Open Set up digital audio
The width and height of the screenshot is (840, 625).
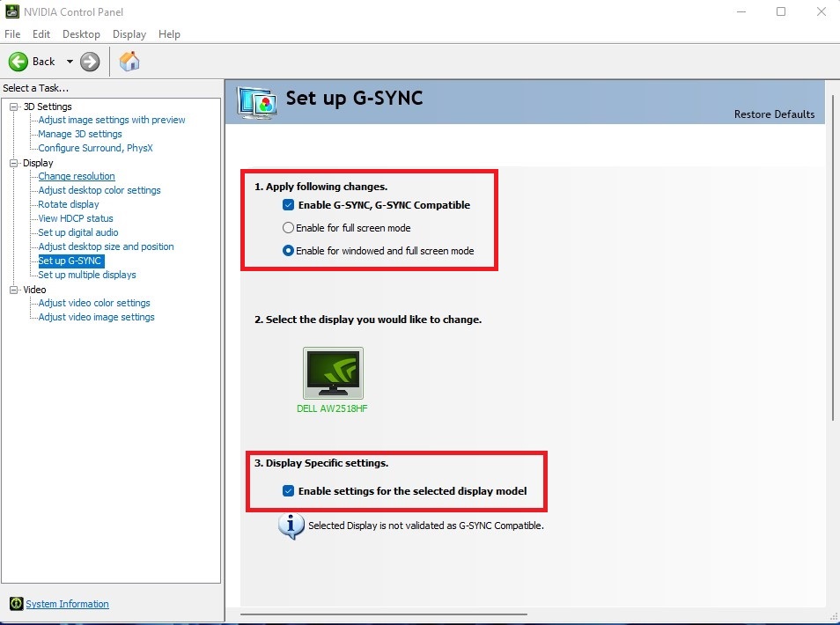point(78,232)
